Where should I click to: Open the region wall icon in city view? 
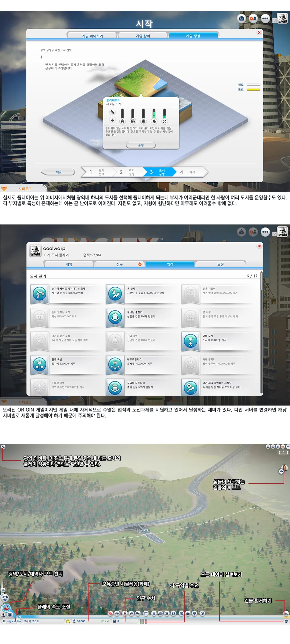pyautogui.click(x=3, y=447)
